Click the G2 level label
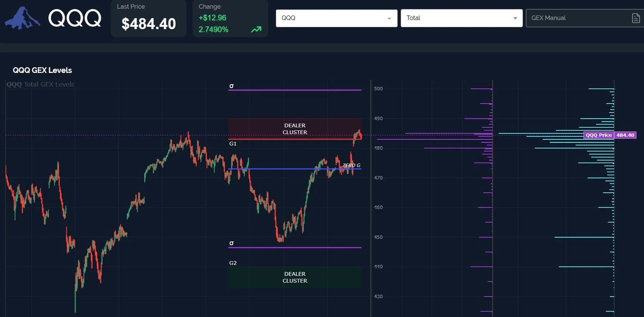Image resolution: width=644 pixels, height=317 pixels. point(233,263)
